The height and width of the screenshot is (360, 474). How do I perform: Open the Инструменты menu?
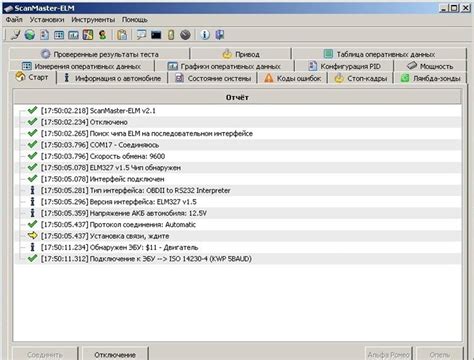tap(93, 20)
